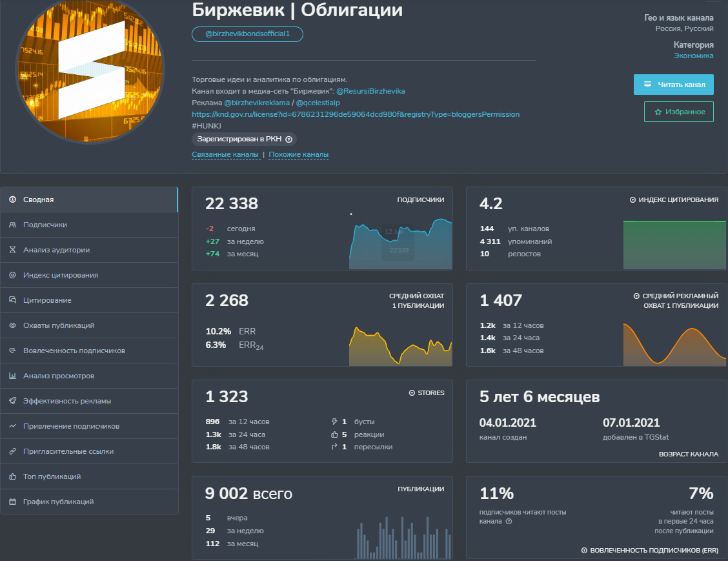Click the Пригласительные ссылки chain icon
Screen dimensions: 728x561
tap(12, 451)
